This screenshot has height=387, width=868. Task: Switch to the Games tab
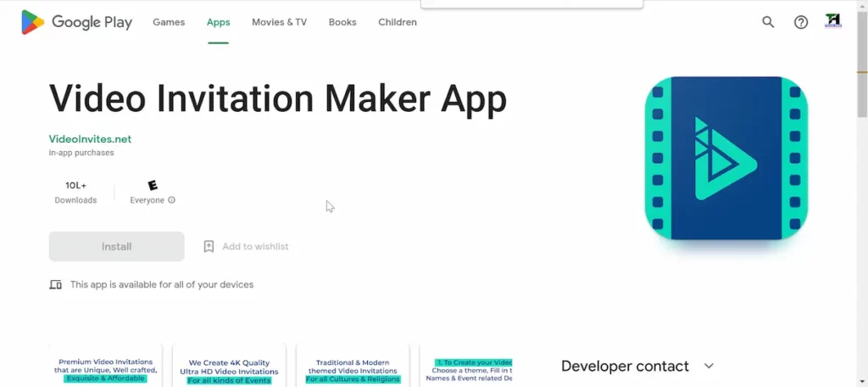[169, 22]
